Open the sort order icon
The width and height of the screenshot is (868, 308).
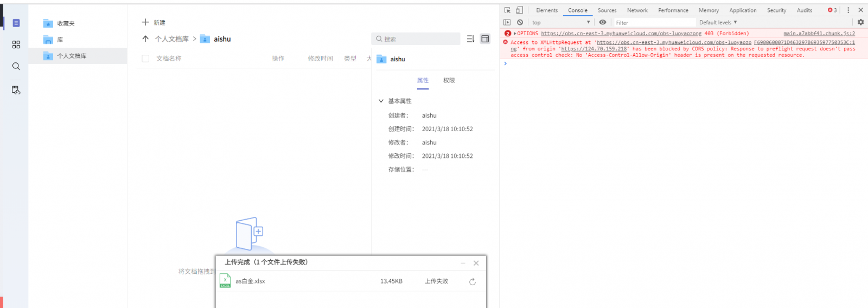(x=470, y=39)
